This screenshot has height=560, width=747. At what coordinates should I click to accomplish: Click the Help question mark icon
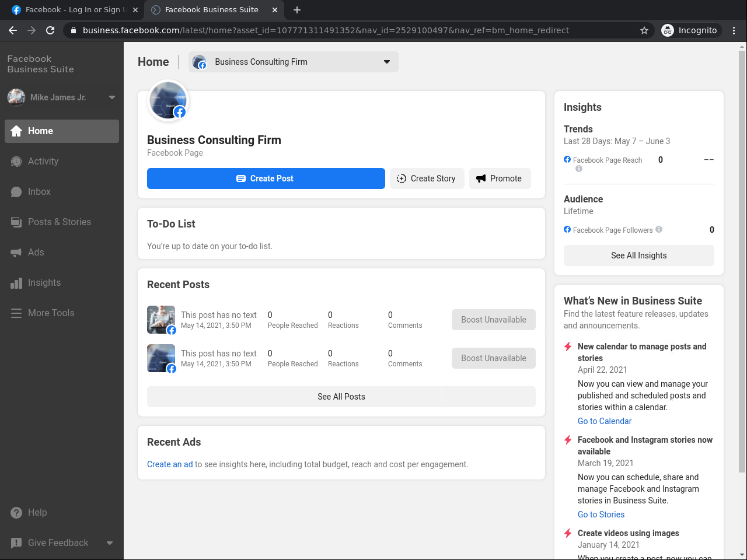[16, 513]
